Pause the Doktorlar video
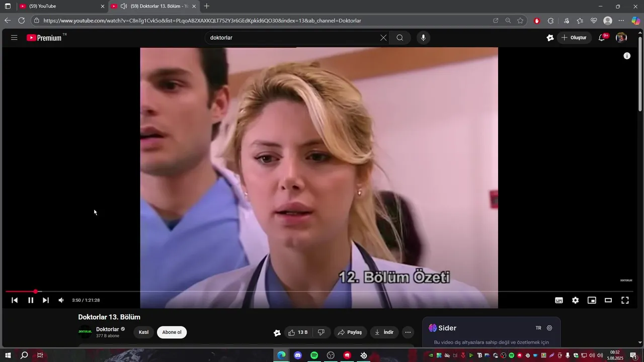This screenshot has height=362, width=644. click(x=31, y=300)
